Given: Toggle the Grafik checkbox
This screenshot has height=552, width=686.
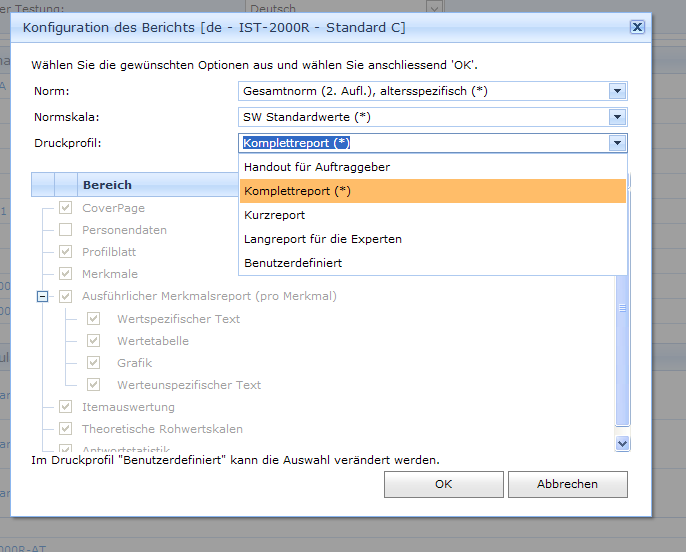Looking at the screenshot, I should (94, 363).
